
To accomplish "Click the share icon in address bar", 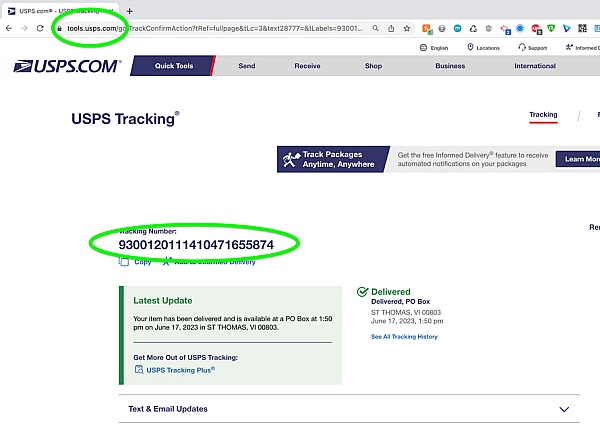I will click(x=391, y=29).
